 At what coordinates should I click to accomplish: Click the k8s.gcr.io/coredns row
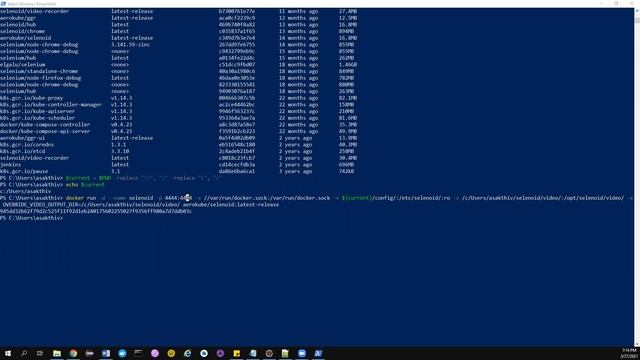[x=178, y=144]
